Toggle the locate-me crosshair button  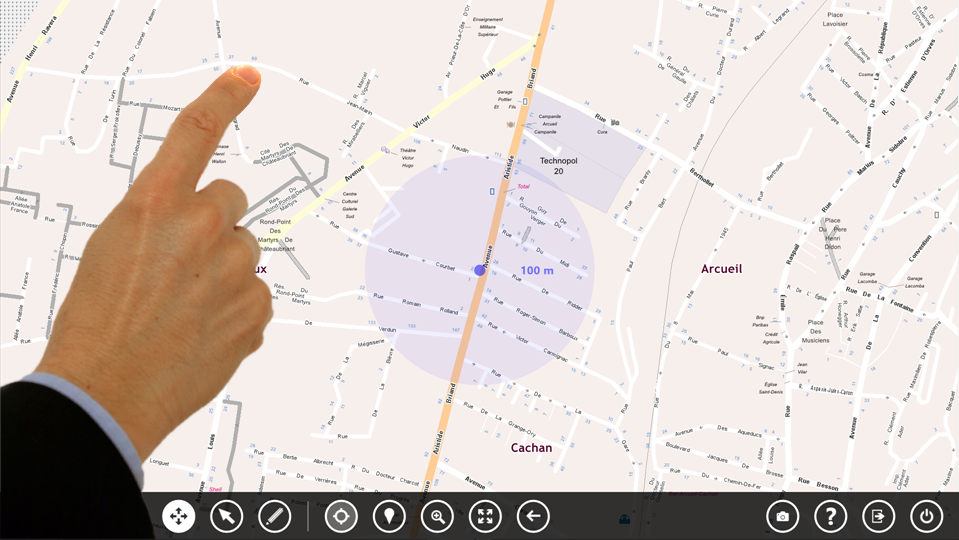click(x=341, y=516)
